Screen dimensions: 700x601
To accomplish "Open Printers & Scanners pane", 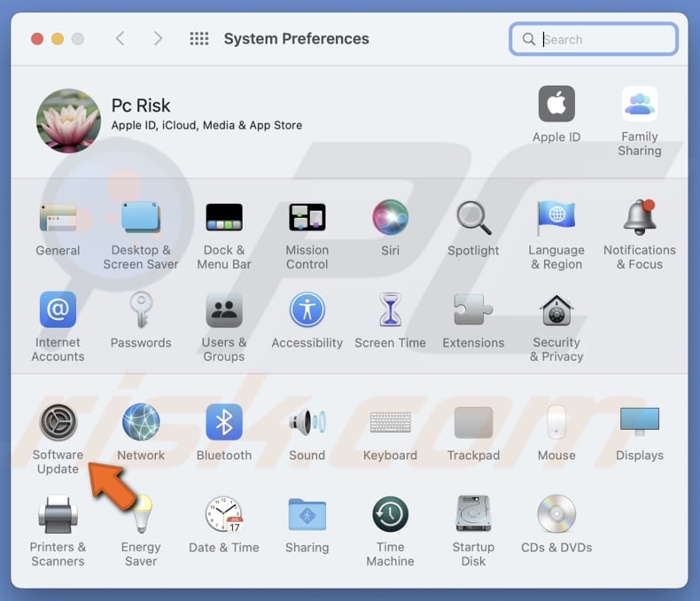I will (58, 514).
